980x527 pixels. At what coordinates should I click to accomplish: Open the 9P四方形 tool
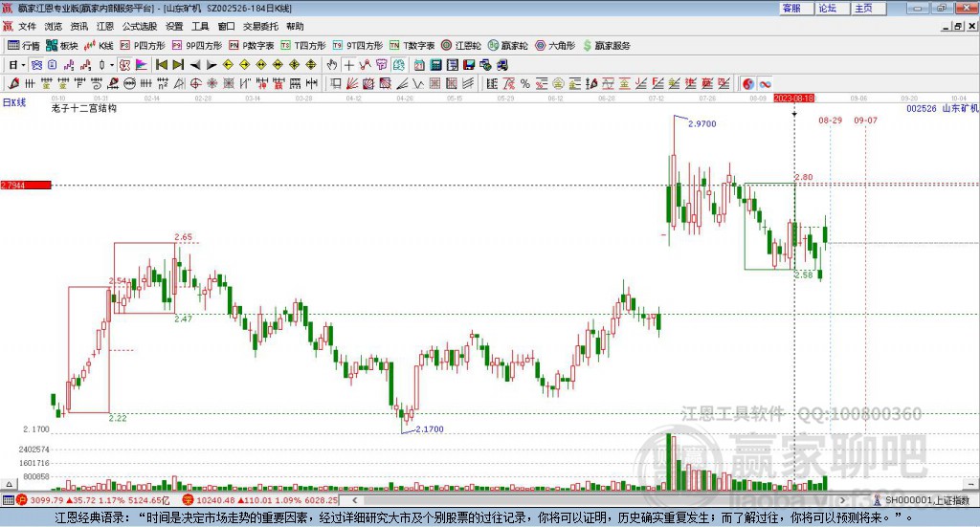(x=197, y=46)
